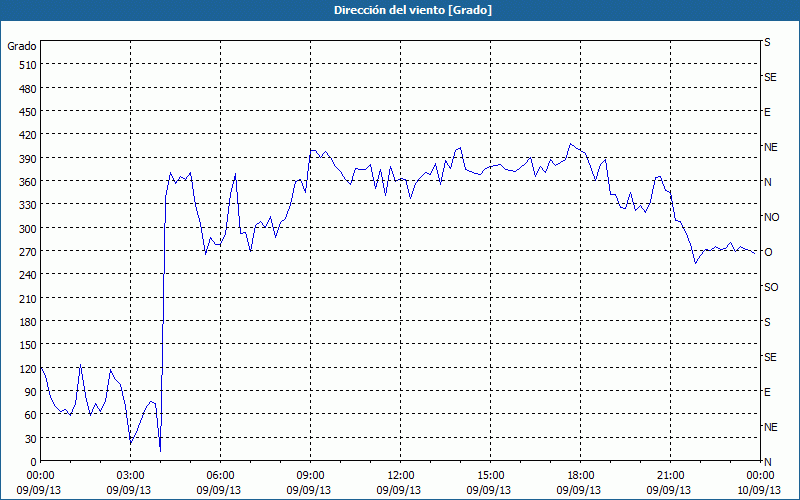Image resolution: width=800 pixels, height=500 pixels.
Task: Select the 420 value on the degree axis
Action: point(28,135)
